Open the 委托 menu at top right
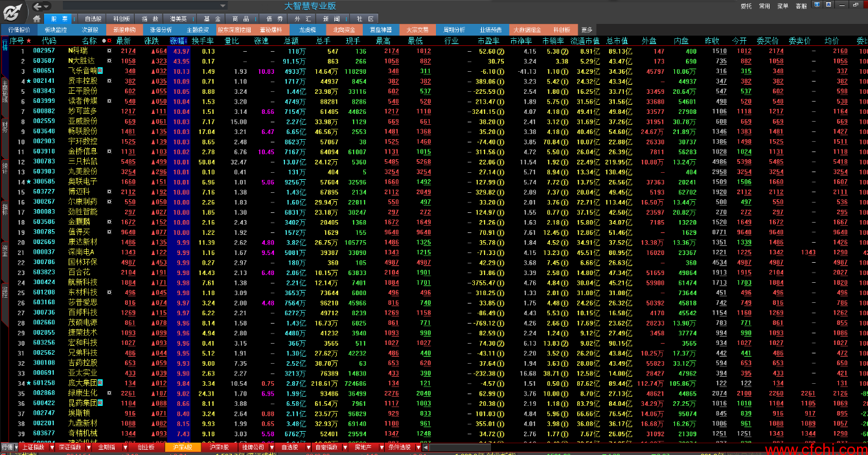Screen dimensions: 868x455 (x=746, y=6)
